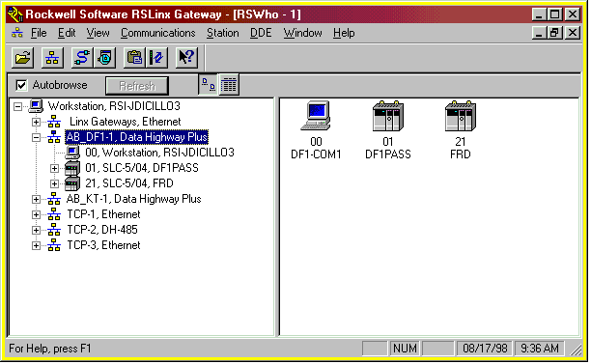This screenshot has width=591, height=364.
Task: Select 01, SLC-5/04, DF1PASS row
Action: tap(142, 168)
